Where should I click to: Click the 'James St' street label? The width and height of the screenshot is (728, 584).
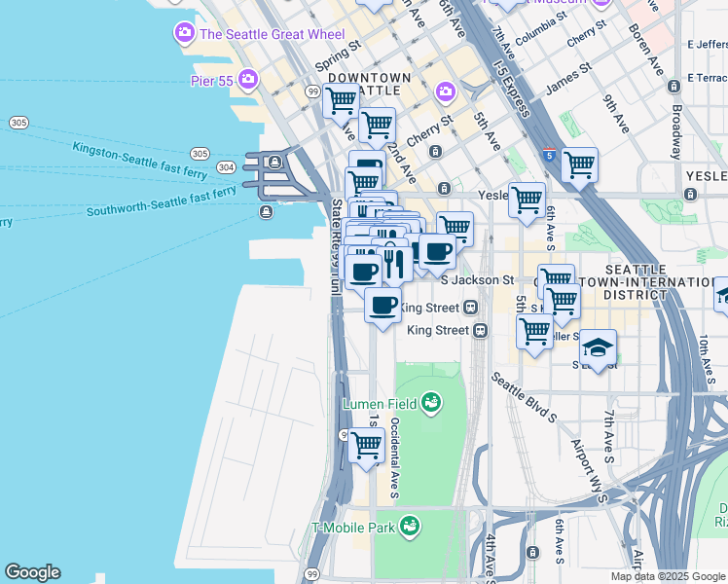[569, 79]
